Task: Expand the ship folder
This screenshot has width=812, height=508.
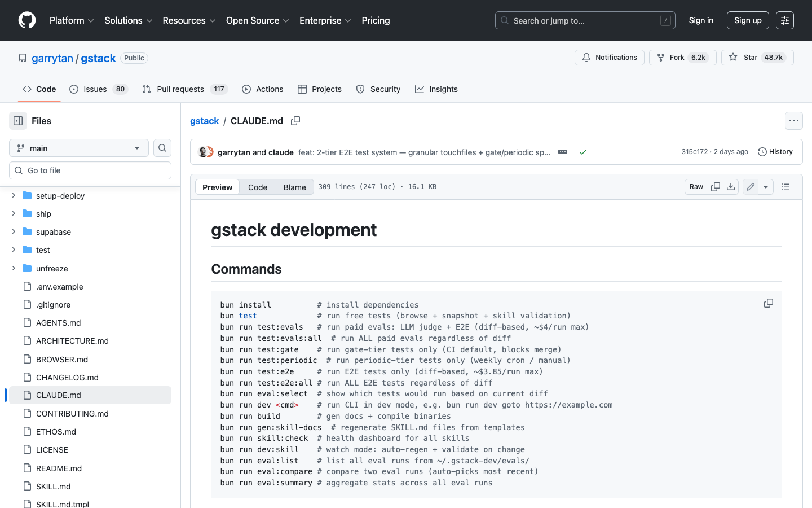Action: (x=14, y=214)
